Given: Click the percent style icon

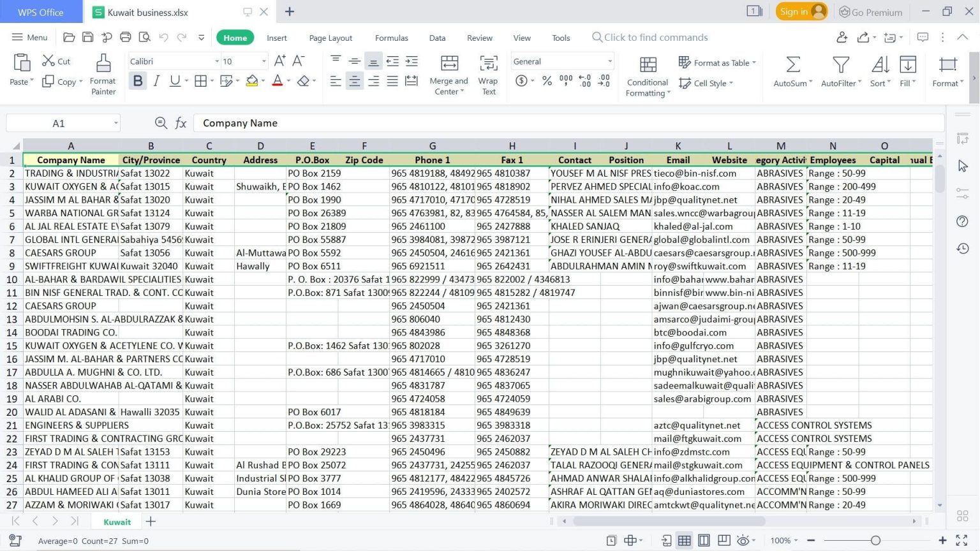Looking at the screenshot, I should coord(546,80).
